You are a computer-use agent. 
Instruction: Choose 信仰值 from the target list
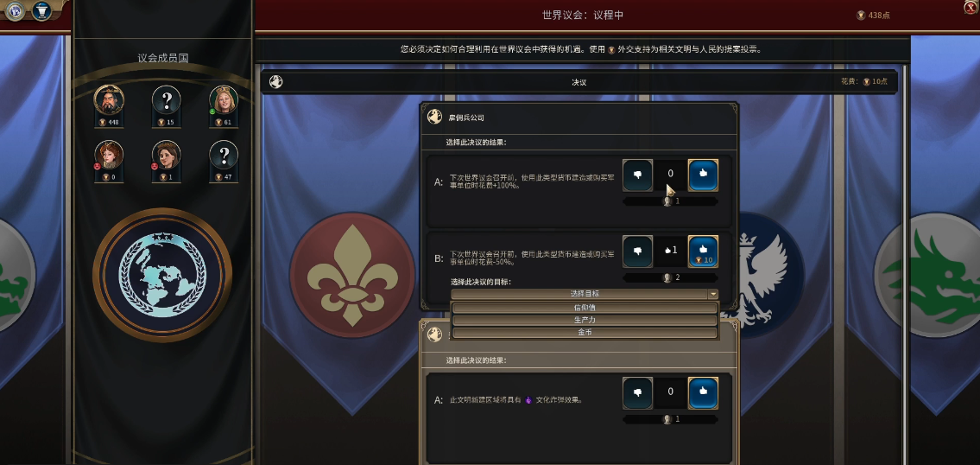tap(585, 308)
